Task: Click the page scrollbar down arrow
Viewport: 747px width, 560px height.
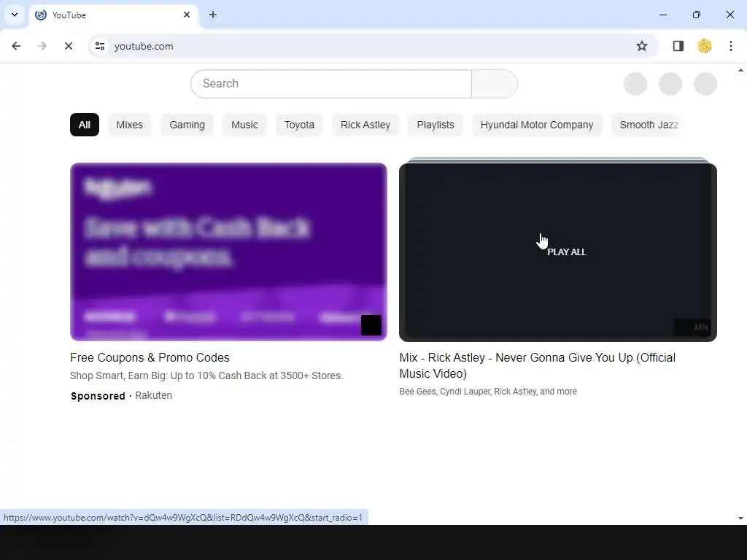Action: [741, 518]
